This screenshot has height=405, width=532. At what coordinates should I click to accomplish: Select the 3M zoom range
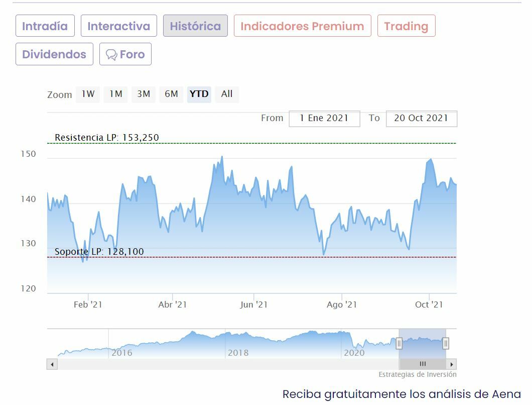144,94
